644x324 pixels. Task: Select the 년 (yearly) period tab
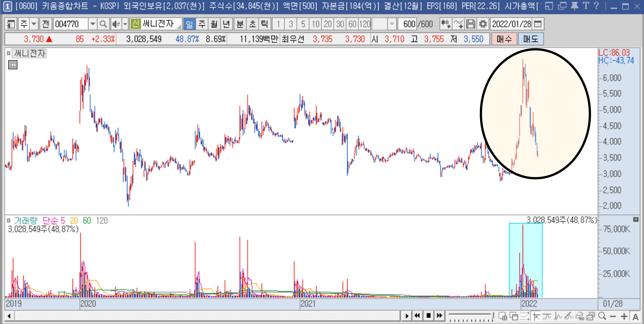coord(226,24)
